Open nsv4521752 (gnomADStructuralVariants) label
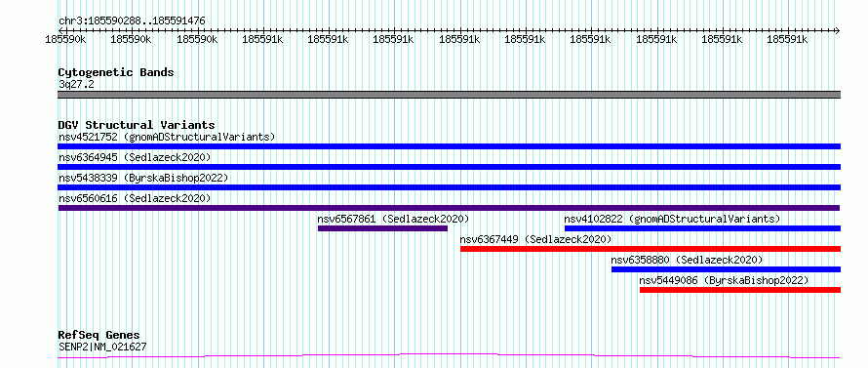Viewport: 868px width, 368px height. (167, 137)
